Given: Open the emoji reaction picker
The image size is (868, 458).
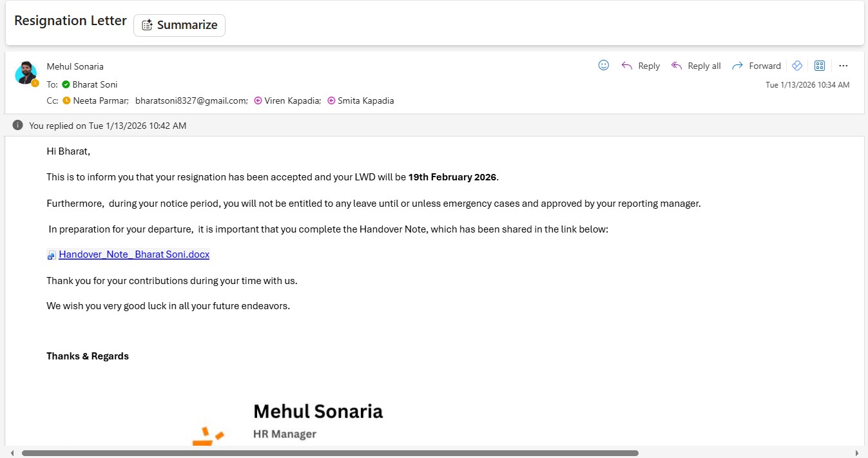Looking at the screenshot, I should [x=604, y=65].
